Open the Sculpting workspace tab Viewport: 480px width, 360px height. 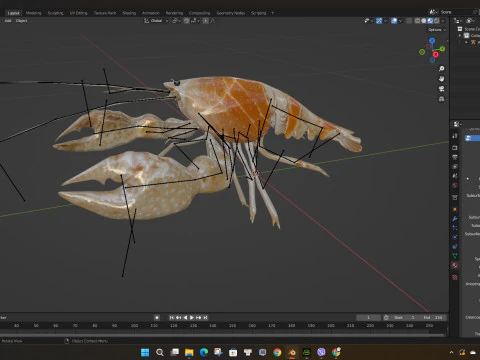click(55, 13)
